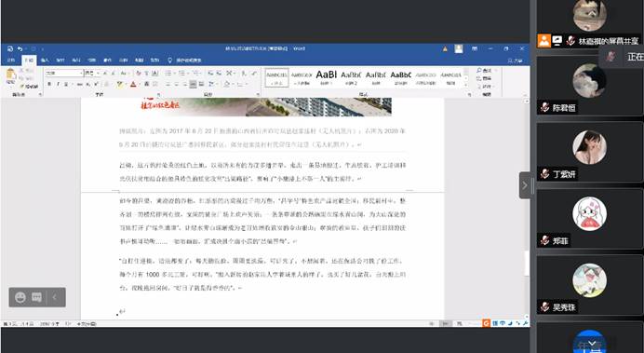644x353 pixels.
Task: Toggle Justify alignment
Action: pyautogui.click(x=193, y=84)
